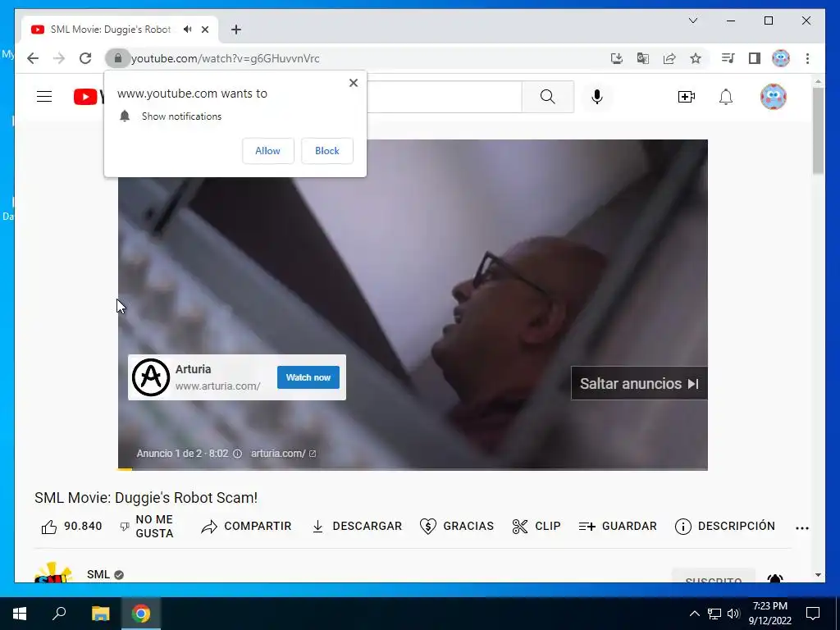Viewport: 840px width, 630px height.
Task: Open system volume icon in tray
Action: pos(733,614)
